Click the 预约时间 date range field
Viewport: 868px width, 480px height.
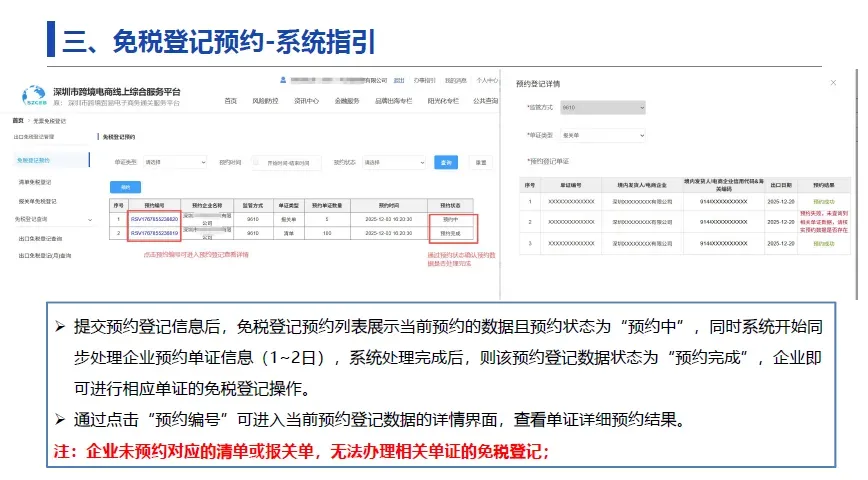point(286,163)
